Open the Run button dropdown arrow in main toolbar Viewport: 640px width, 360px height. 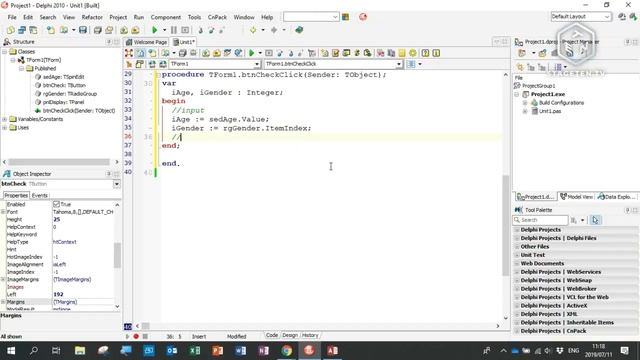(x=164, y=30)
